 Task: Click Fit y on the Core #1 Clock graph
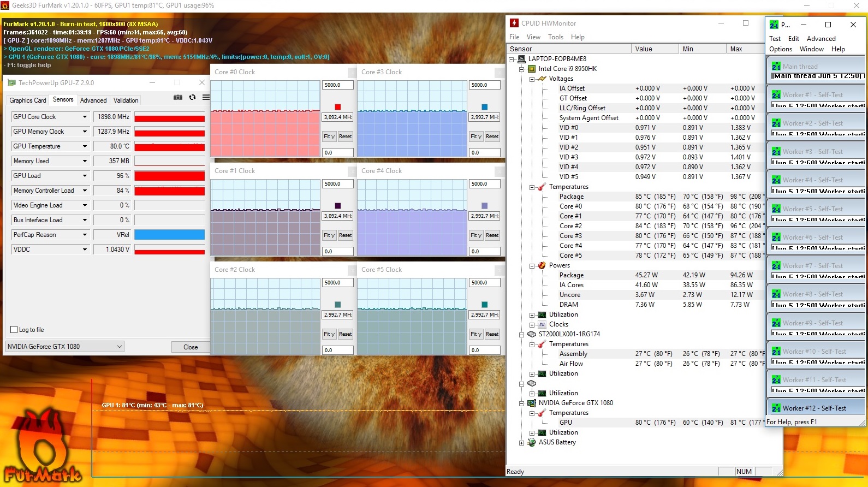pos(329,235)
